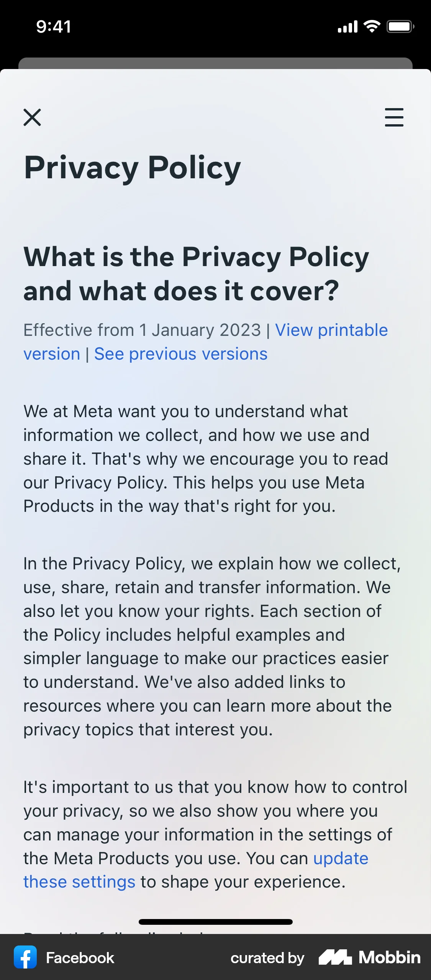
Task: View previous versions of the Privacy Policy
Action: 180,354
